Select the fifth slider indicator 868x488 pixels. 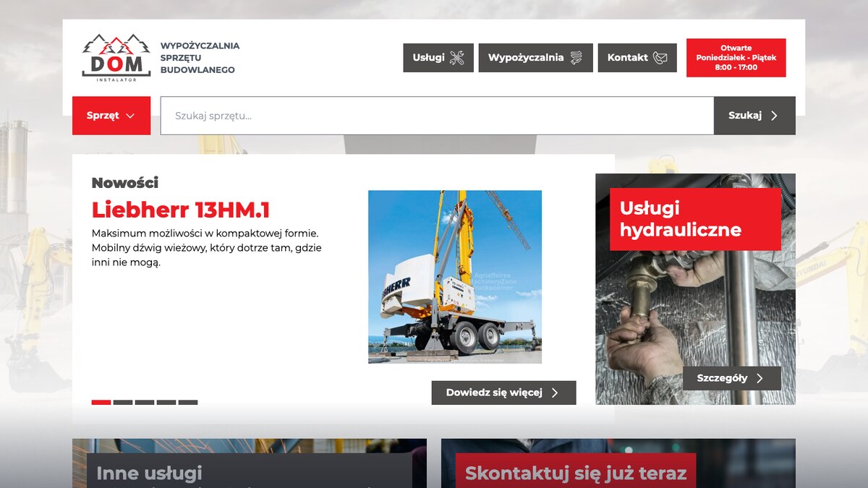point(188,403)
